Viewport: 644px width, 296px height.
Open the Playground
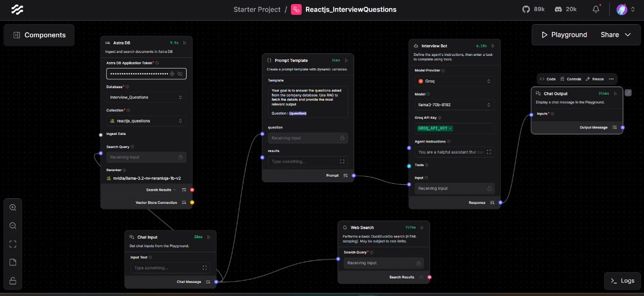tap(564, 35)
